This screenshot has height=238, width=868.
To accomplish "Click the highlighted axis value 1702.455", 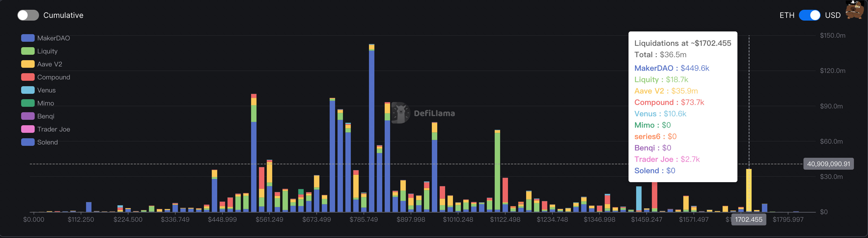I will (748, 220).
